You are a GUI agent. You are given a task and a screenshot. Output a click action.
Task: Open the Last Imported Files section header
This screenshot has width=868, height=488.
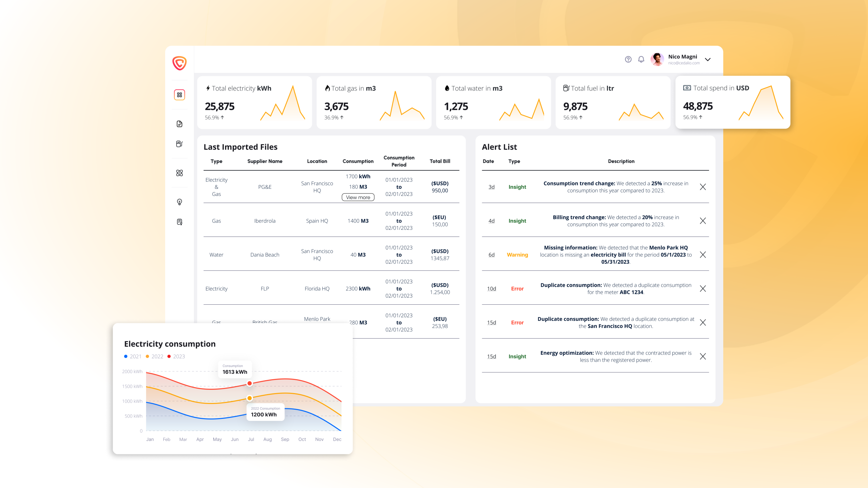click(240, 147)
